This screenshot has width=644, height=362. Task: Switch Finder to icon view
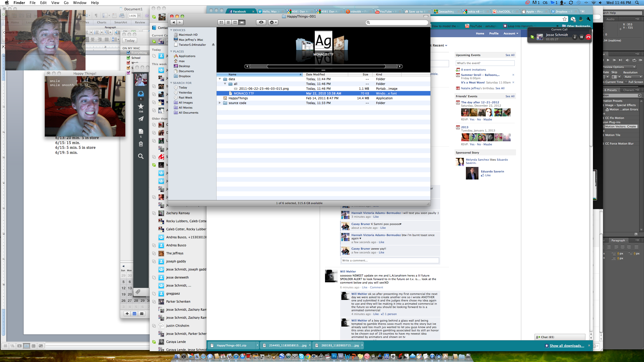pyautogui.click(x=221, y=22)
